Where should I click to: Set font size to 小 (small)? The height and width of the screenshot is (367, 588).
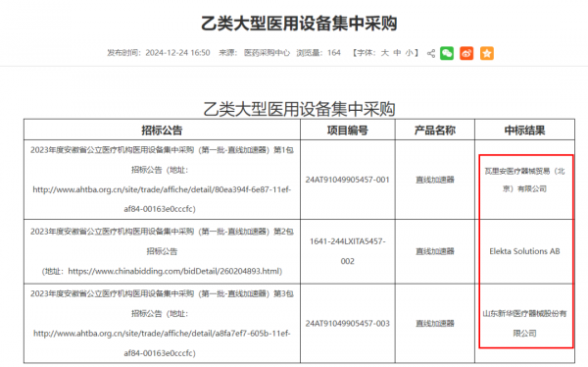point(409,53)
